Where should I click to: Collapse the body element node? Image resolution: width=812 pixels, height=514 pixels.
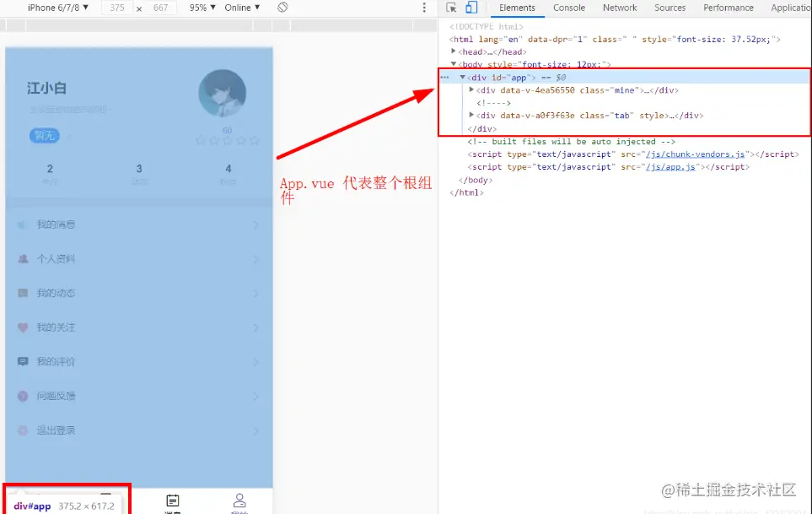pos(453,64)
